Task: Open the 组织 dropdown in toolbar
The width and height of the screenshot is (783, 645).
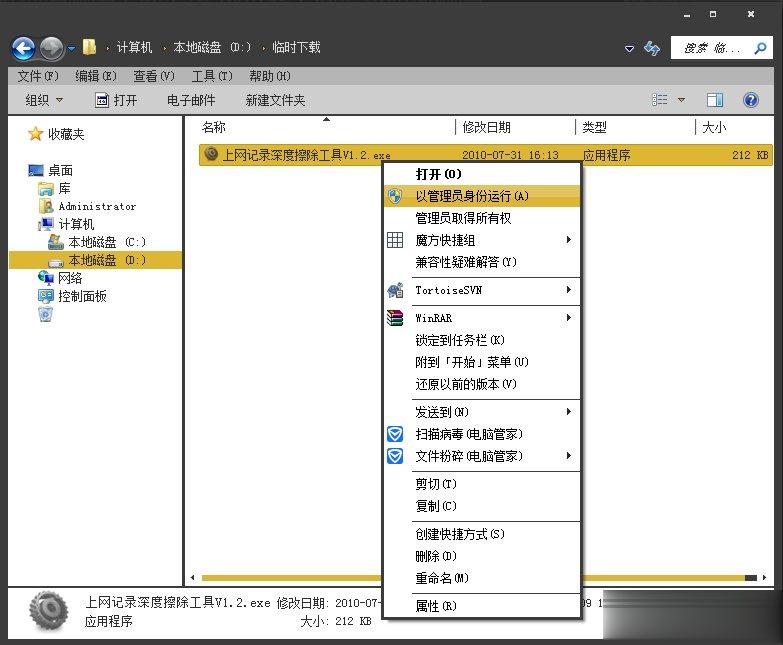Action: tap(44, 100)
